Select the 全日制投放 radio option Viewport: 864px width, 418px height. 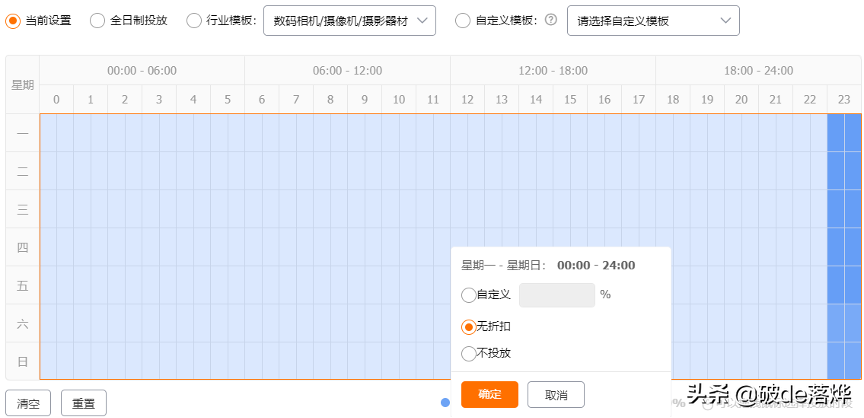click(98, 20)
